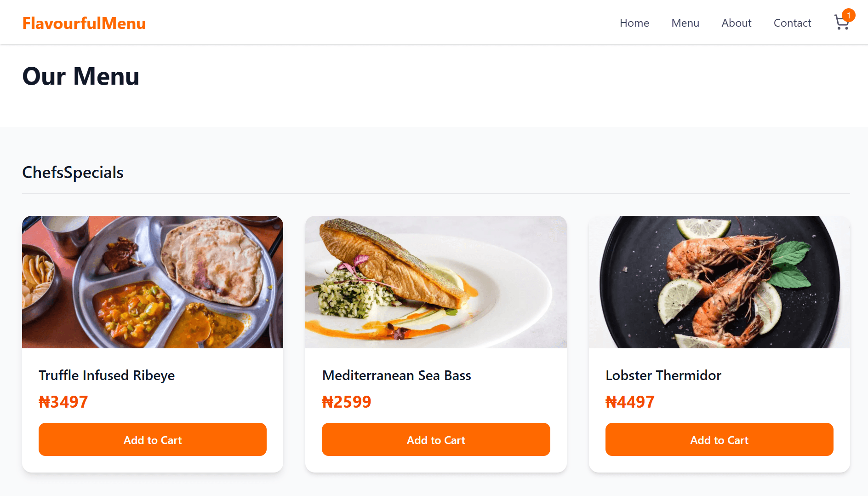Screen dimensions: 868x496
Task: Select the Lobster Thermidor title
Action: (x=663, y=375)
